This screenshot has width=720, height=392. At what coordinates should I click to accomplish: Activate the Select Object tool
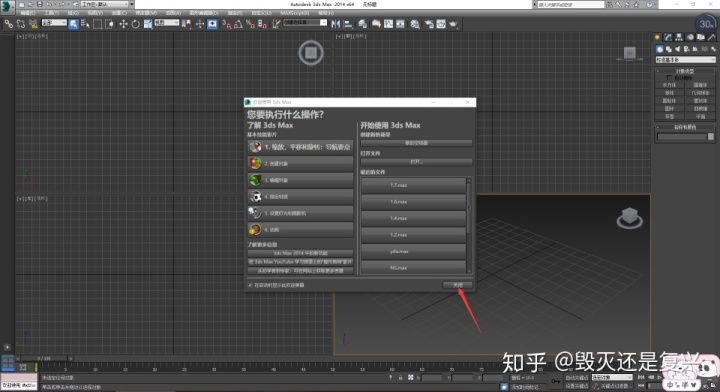pos(73,24)
